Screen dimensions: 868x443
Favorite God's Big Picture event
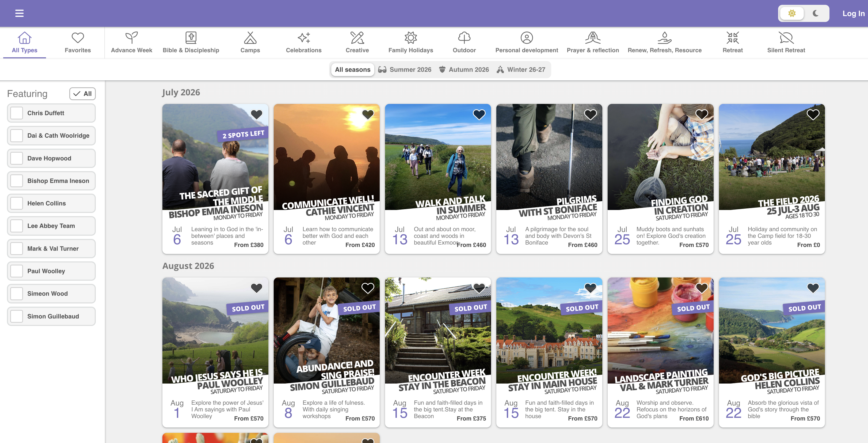pyautogui.click(x=813, y=288)
